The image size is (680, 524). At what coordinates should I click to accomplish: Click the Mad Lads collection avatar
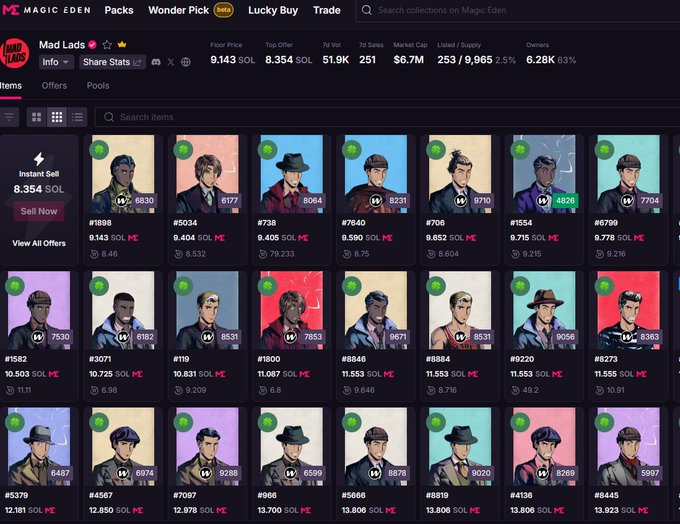15,54
